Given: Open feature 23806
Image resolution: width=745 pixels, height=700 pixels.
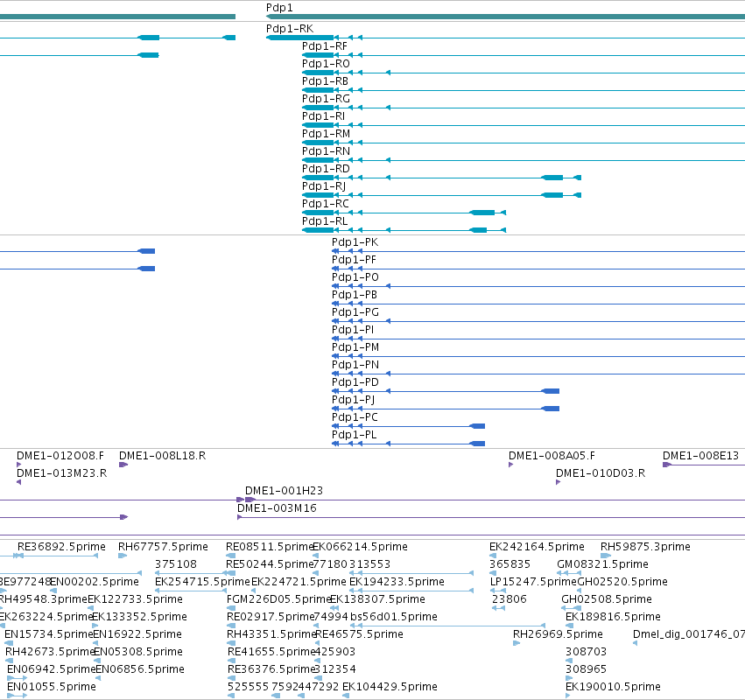Looking at the screenshot, I should click(510, 599).
